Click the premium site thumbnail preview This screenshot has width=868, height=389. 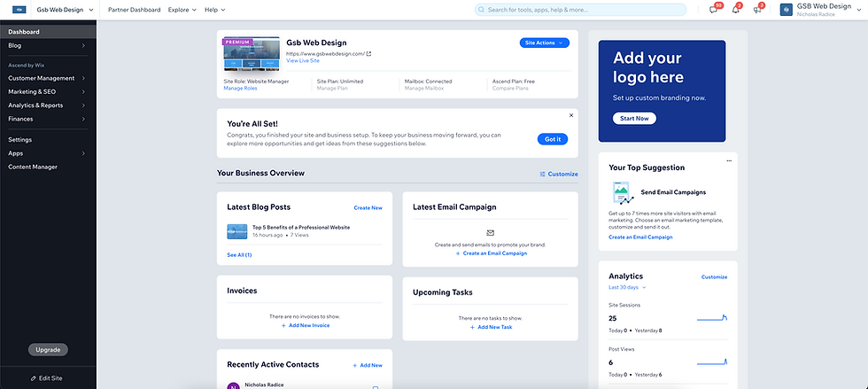point(250,55)
